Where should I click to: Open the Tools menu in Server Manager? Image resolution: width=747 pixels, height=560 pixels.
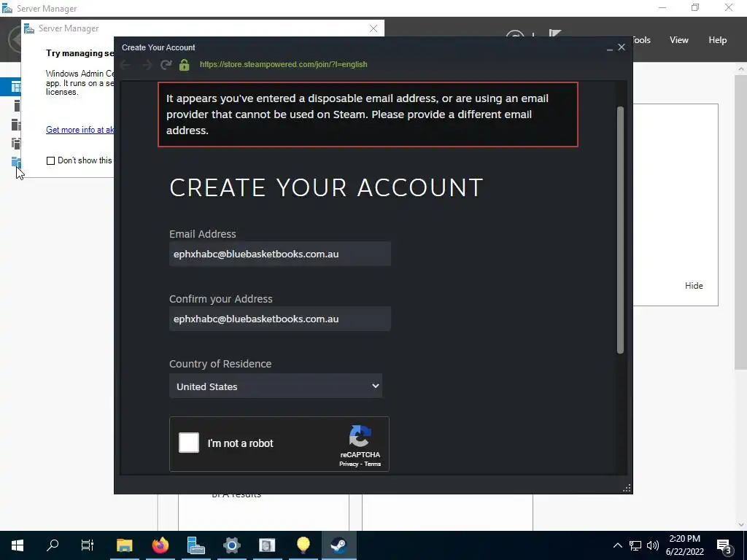click(641, 40)
